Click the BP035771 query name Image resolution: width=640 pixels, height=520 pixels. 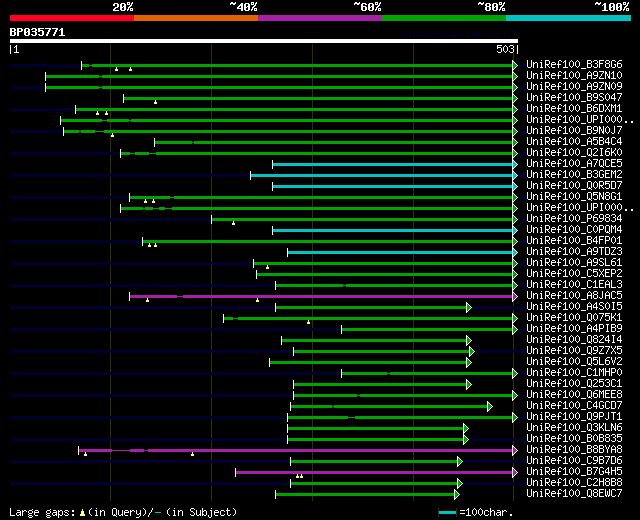(x=37, y=32)
